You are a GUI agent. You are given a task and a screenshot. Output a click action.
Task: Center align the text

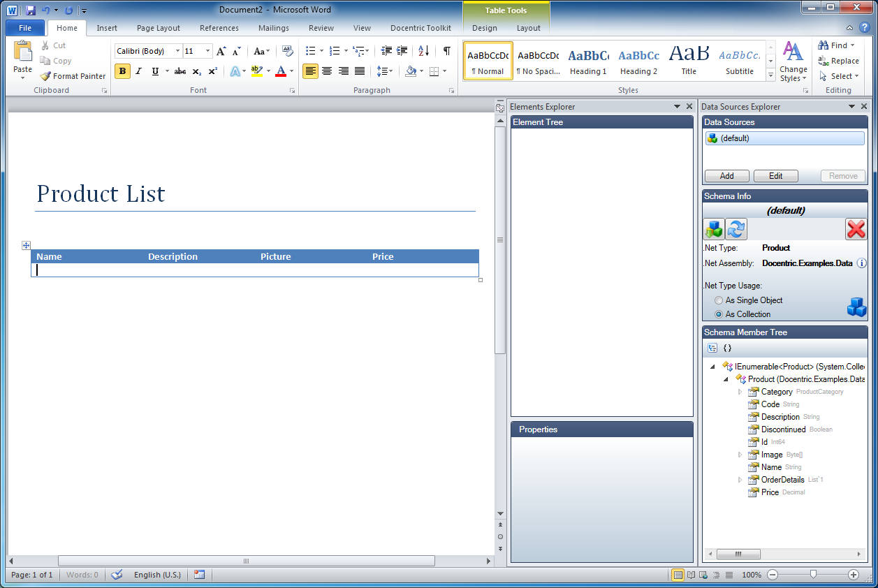327,71
